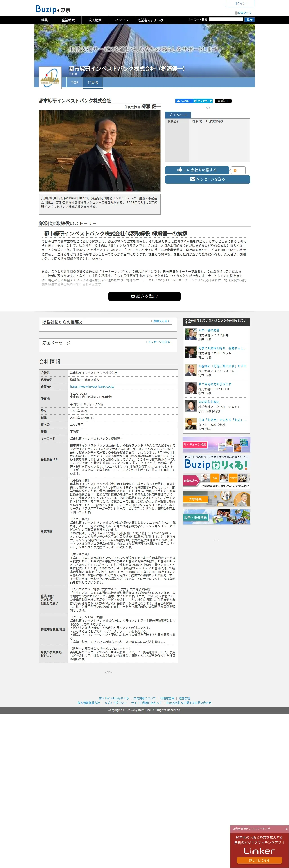289x868 pixels.
Task: Click the ログイン button
Action: [x=239, y=3]
